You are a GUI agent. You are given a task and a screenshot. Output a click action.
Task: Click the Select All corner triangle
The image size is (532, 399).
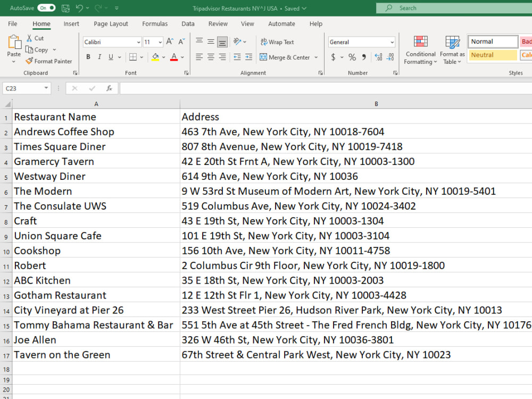[x=7, y=104]
